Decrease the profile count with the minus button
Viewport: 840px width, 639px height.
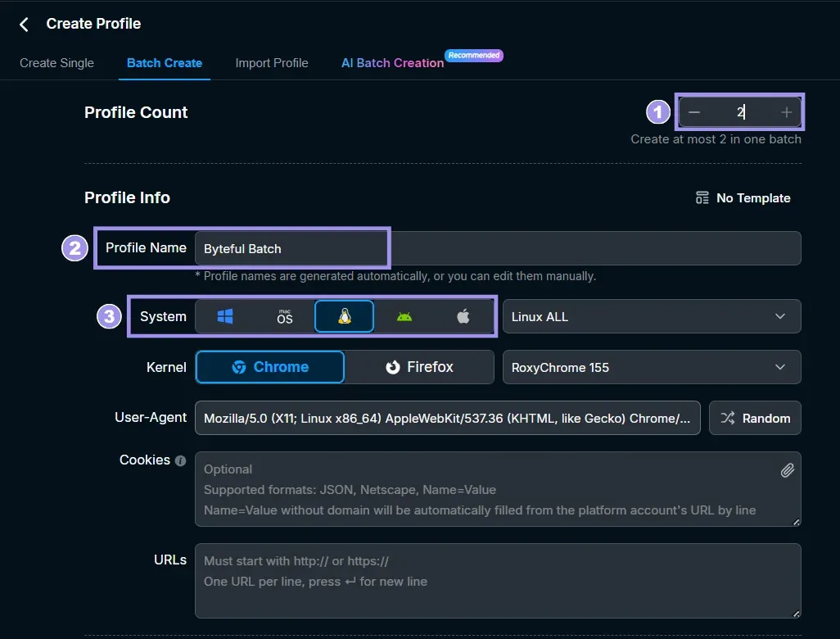(x=694, y=112)
